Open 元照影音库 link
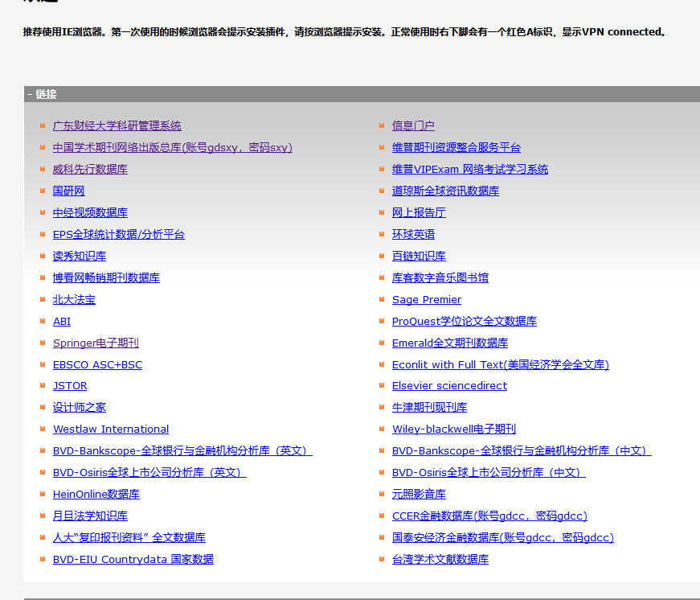Screen dimensions: 700x600 coord(419,494)
